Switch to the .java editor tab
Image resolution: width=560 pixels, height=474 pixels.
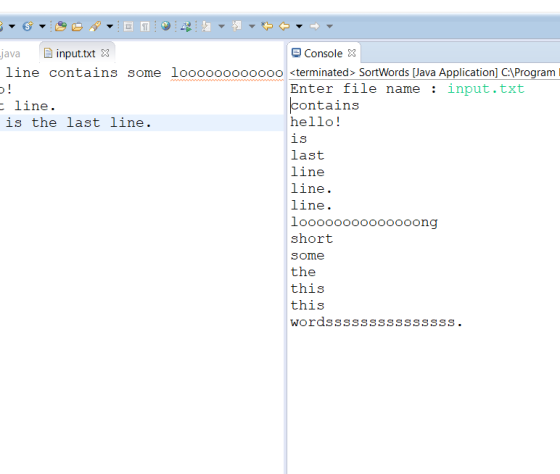[10, 54]
